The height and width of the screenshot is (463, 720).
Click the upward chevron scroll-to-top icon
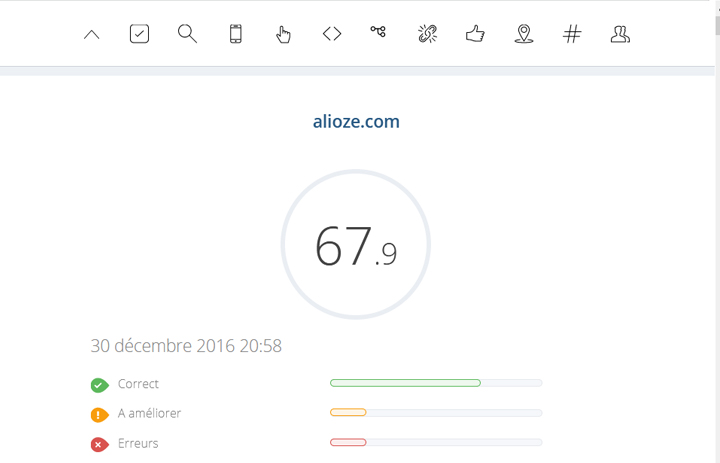point(92,34)
